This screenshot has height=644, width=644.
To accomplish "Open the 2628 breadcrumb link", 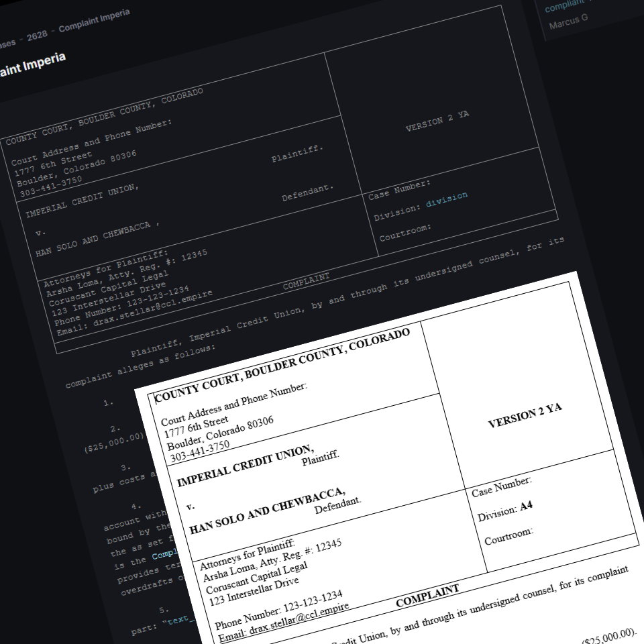I will pyautogui.click(x=37, y=36).
